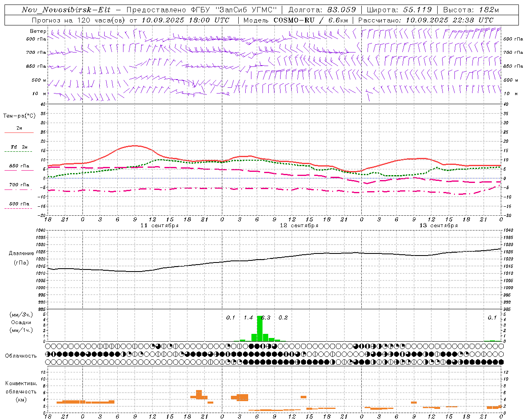Image resolution: width=525 pixels, height=420 pixels.
Task: Click the Nov_Novosibirsk-Elt station title
Action: (66, 10)
